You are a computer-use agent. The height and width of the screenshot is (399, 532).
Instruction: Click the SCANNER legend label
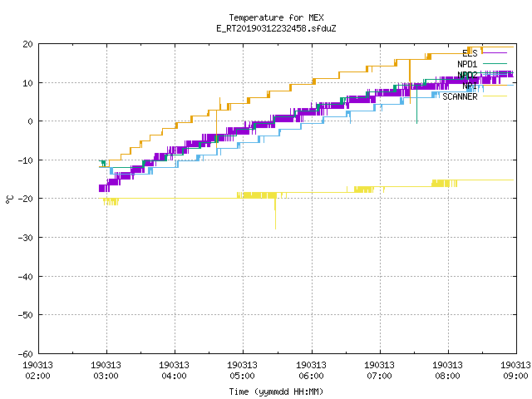point(460,96)
